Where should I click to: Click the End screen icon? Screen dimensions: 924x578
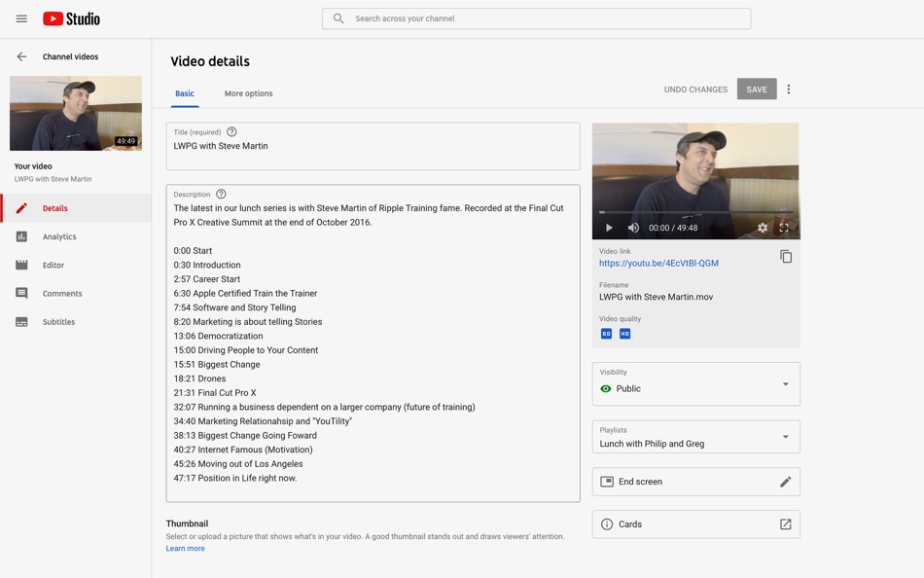coord(606,482)
